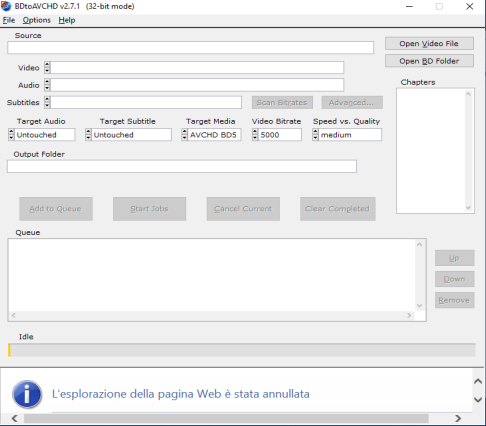The width and height of the screenshot is (486, 426).
Task: Click the Source path field
Action: (x=190, y=48)
